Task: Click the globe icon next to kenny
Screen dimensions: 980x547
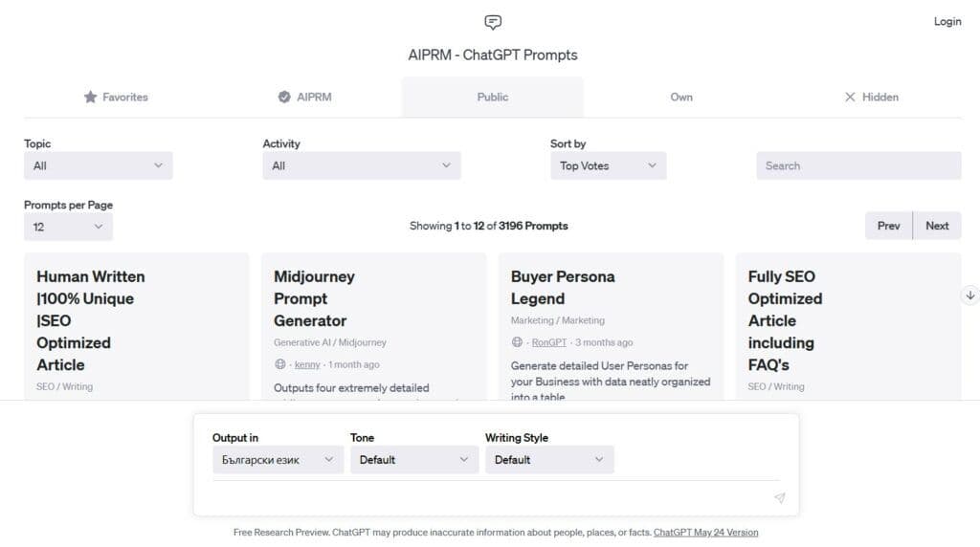Action: (280, 364)
